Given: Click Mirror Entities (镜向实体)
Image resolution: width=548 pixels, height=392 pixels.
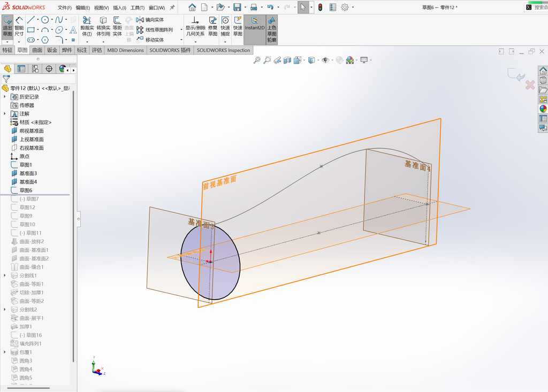Looking at the screenshot, I should pyautogui.click(x=150, y=20).
